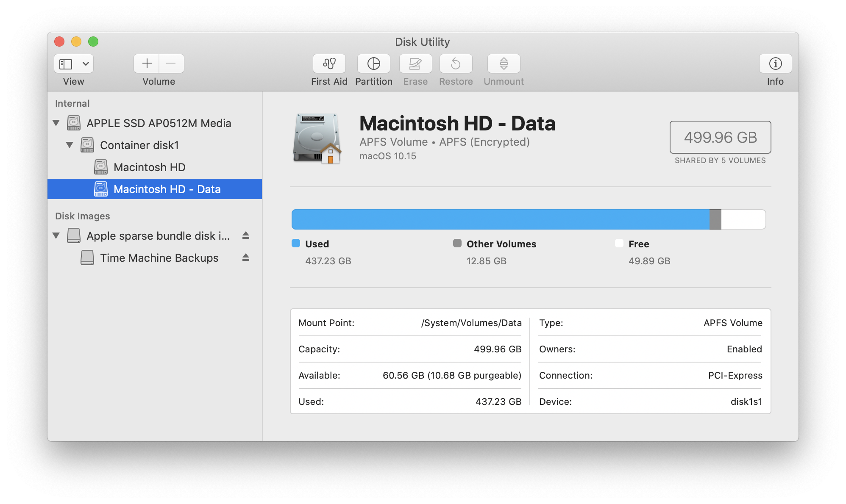Collapse the Apple sparse bundle disclosure triangle
This screenshot has width=846, height=504.
56,235
